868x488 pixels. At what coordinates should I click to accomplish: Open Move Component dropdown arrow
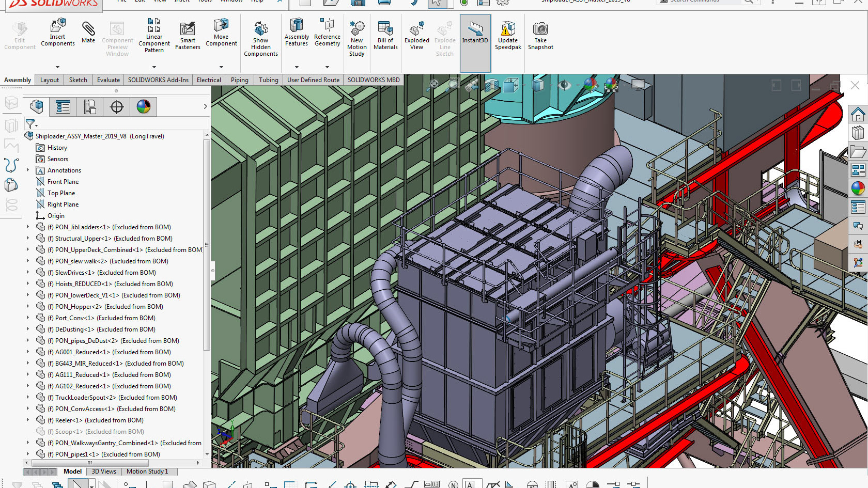pos(221,67)
